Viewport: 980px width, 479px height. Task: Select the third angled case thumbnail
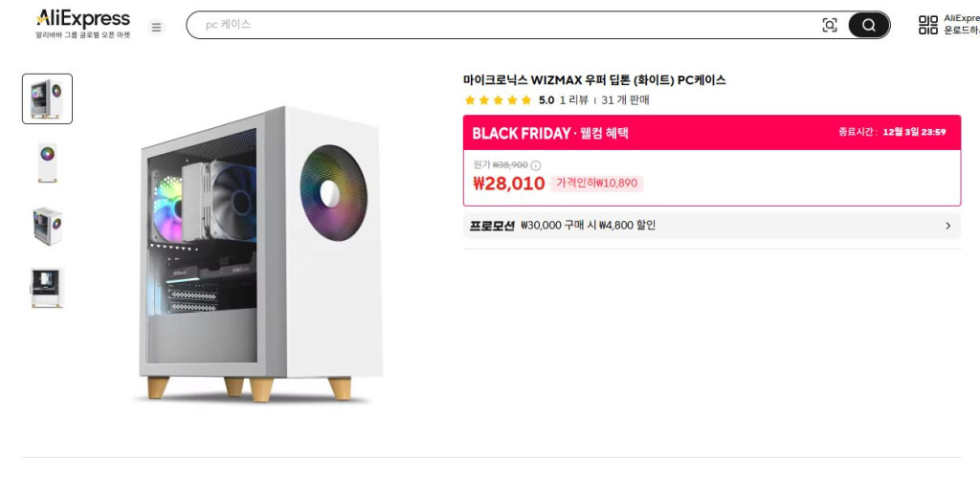click(x=47, y=226)
